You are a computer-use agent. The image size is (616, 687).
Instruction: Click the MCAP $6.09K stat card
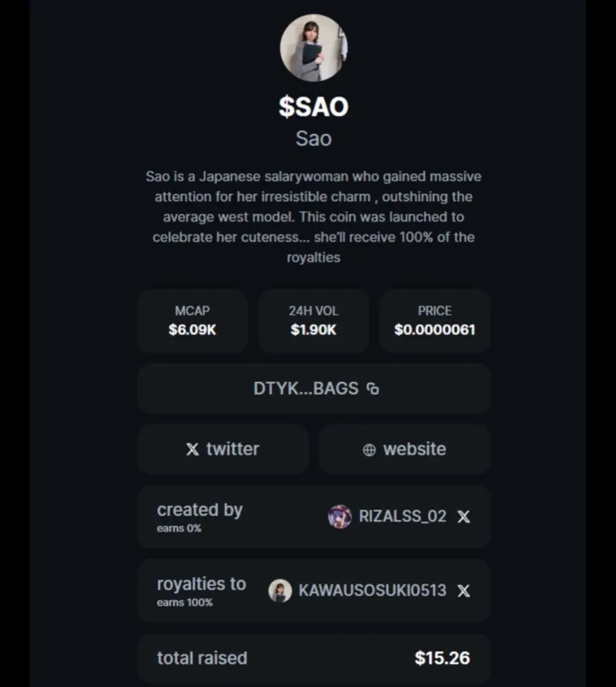coord(193,321)
